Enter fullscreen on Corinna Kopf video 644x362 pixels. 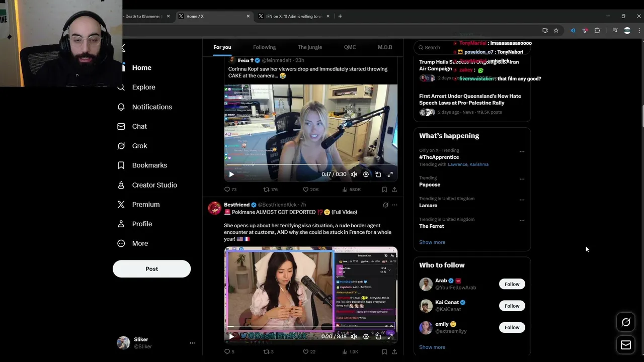[x=390, y=174]
